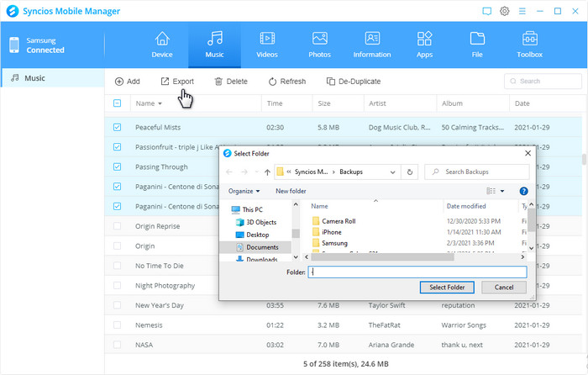Select 3D Objects in the tree
Screen dimensions: 588x375
256,222
